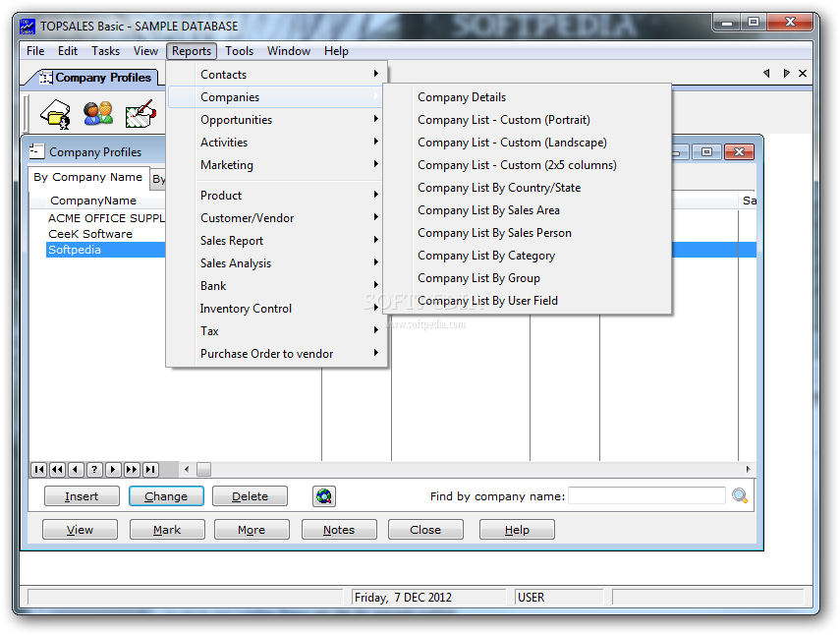The width and height of the screenshot is (840, 635).
Task: Click the Close button beside Notes
Action: [425, 530]
